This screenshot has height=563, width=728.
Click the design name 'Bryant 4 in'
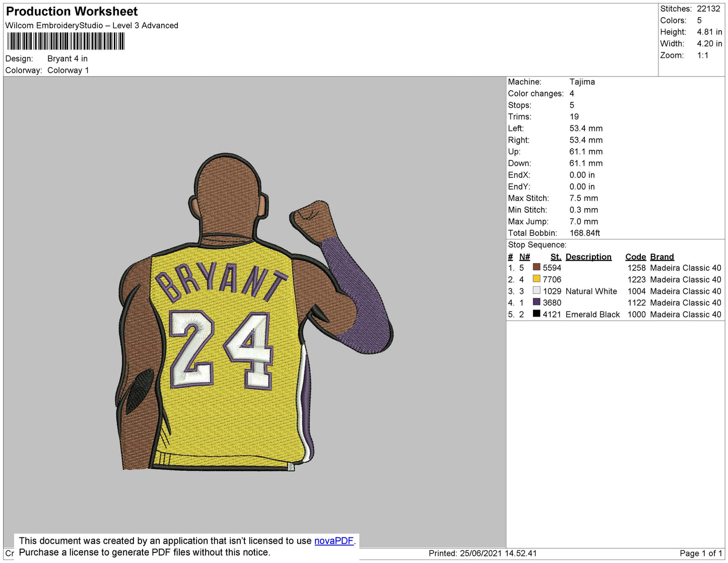coord(68,59)
